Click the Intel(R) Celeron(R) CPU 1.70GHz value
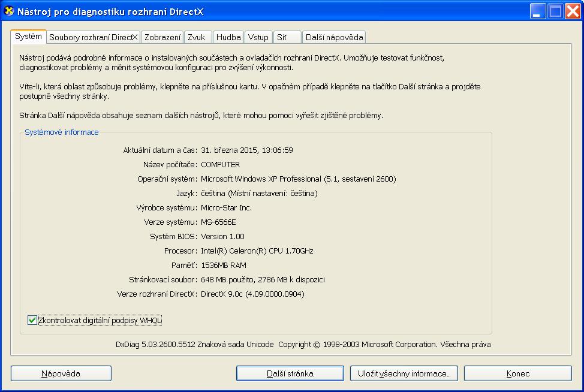The width and height of the screenshot is (584, 392). tap(257, 251)
